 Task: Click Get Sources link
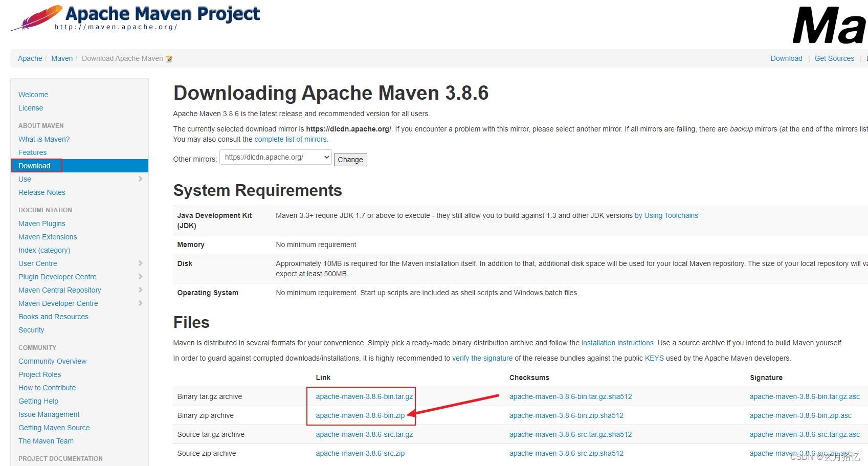click(834, 58)
